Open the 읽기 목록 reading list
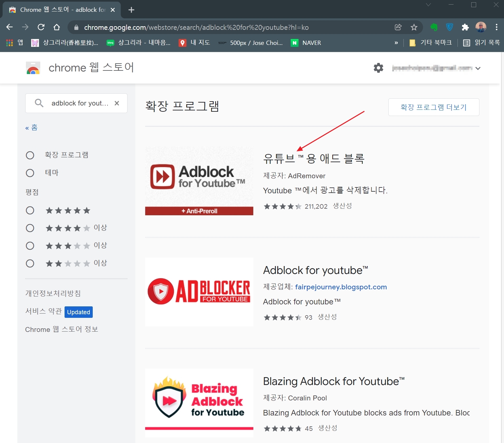The image size is (504, 443). point(481,43)
